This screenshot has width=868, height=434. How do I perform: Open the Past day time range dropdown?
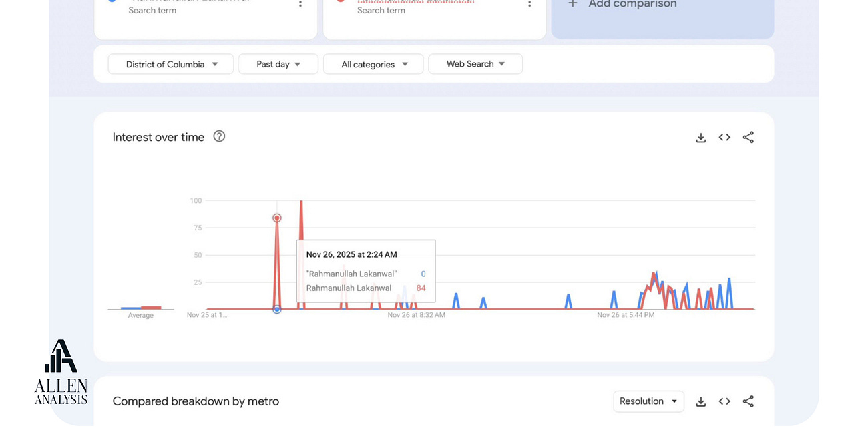point(278,64)
